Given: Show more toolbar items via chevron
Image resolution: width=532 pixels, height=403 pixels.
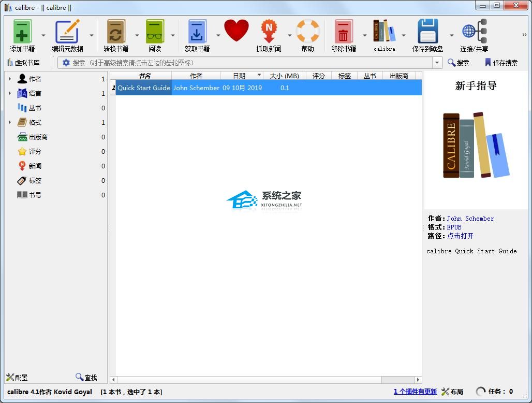Looking at the screenshot, I should click(x=525, y=35).
